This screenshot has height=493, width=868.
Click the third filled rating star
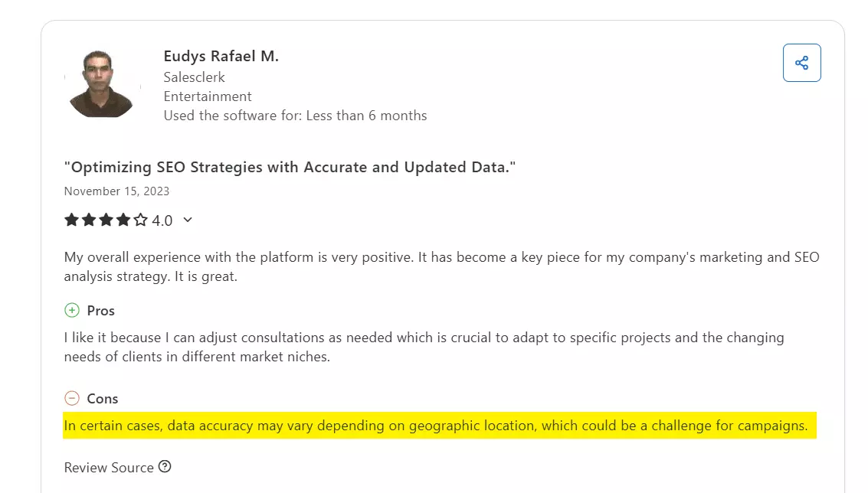tap(106, 220)
